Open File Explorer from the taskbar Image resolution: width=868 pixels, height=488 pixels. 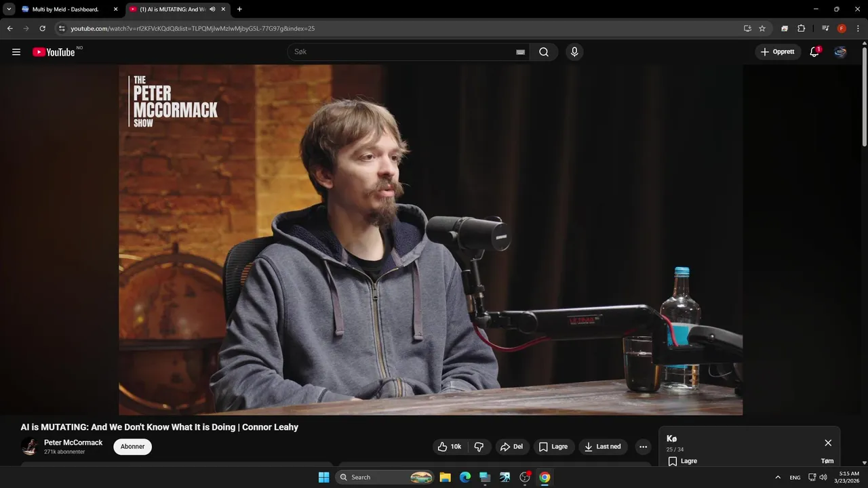tap(445, 477)
